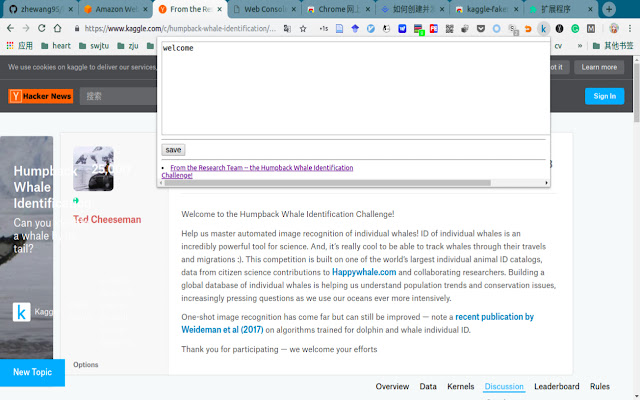Click the Hacker News logo button
This screenshot has height=400, width=640.
click(x=40, y=96)
